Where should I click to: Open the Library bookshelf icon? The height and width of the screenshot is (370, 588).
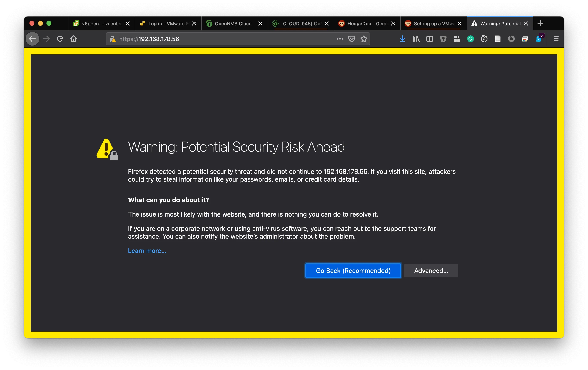pos(416,39)
